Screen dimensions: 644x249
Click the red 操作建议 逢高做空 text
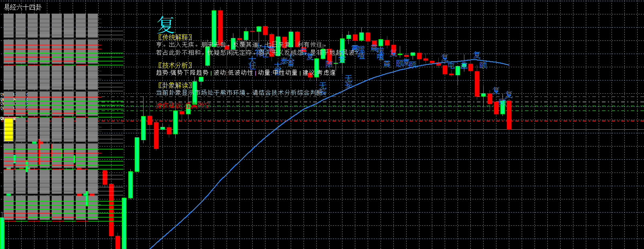click(183, 105)
